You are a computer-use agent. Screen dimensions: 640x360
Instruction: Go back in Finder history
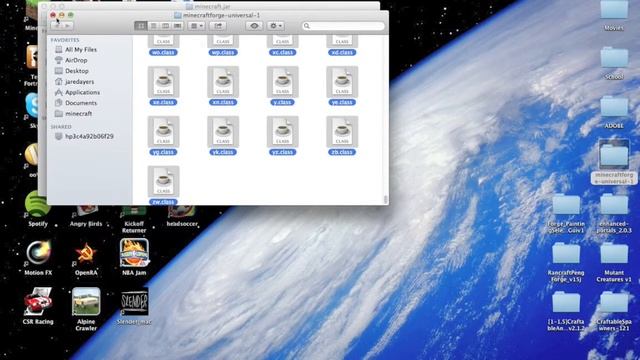tap(57, 26)
